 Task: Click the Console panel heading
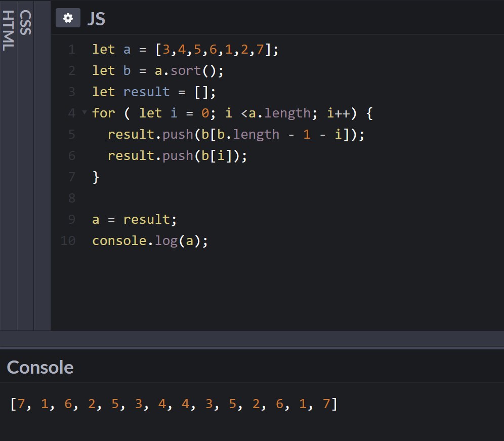click(x=40, y=367)
